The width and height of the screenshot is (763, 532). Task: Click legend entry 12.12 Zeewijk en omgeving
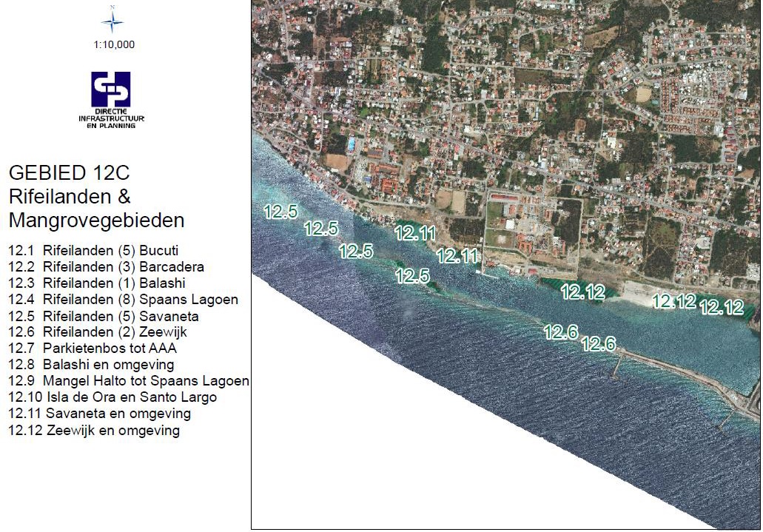[94, 430]
